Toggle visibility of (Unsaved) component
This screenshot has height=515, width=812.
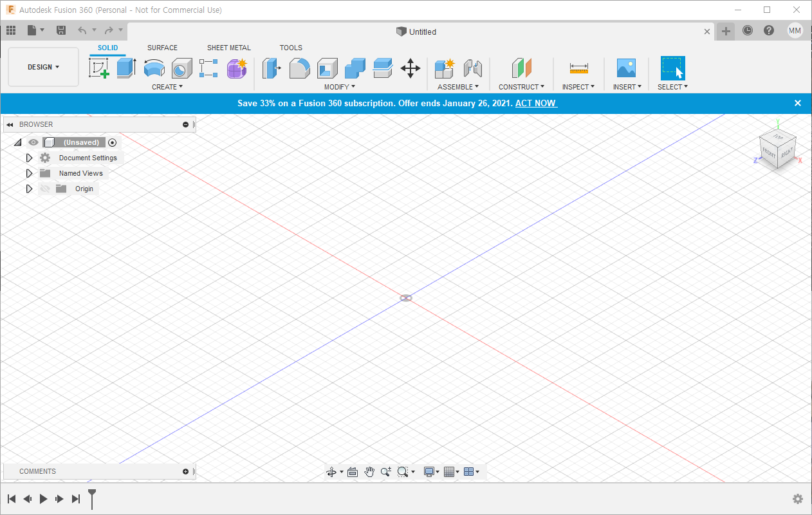click(33, 142)
